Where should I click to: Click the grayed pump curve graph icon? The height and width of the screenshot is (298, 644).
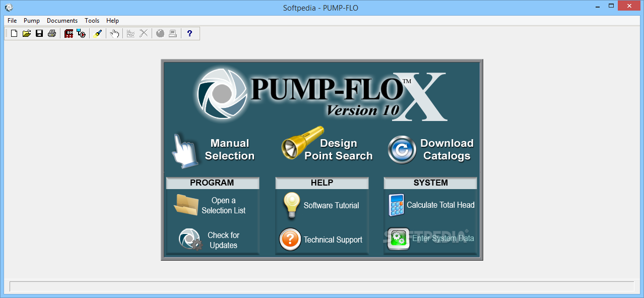(x=131, y=34)
